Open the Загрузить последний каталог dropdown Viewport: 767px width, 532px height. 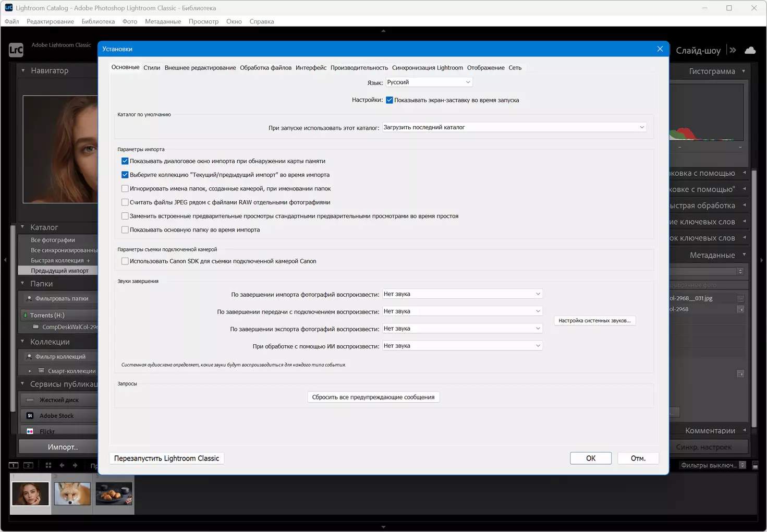[514, 127]
